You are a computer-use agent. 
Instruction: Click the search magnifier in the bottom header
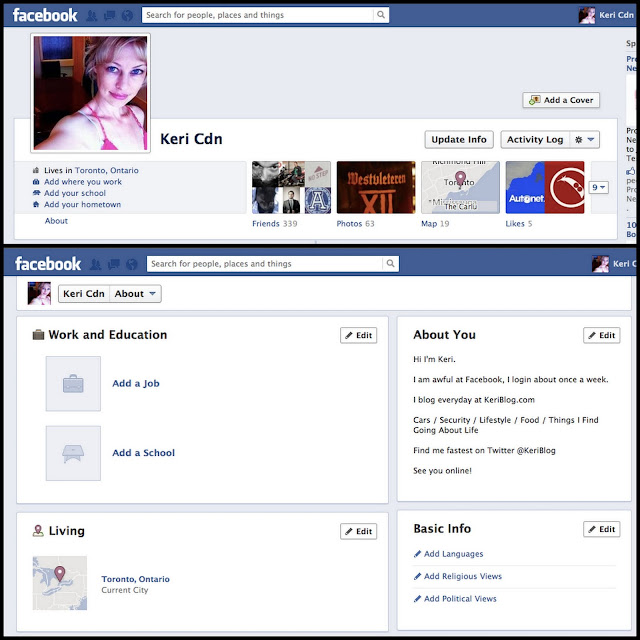pos(390,264)
